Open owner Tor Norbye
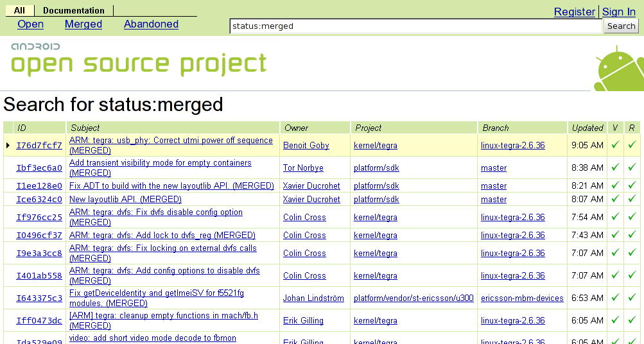 (x=303, y=168)
